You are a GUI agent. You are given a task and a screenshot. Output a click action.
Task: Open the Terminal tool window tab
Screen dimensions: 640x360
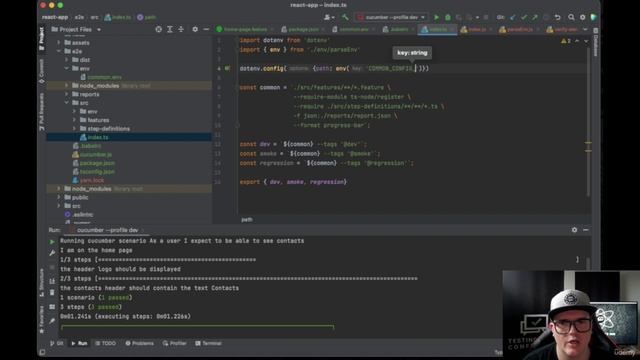pos(208,343)
